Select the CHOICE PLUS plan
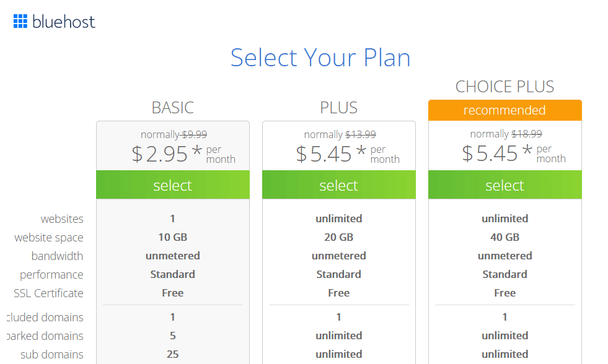 [504, 184]
